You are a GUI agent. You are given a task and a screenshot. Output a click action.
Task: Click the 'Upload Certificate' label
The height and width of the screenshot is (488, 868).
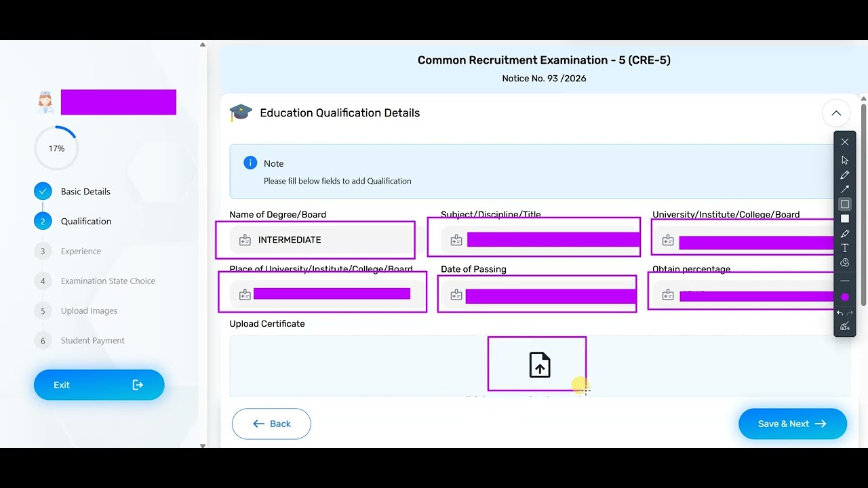coord(267,323)
